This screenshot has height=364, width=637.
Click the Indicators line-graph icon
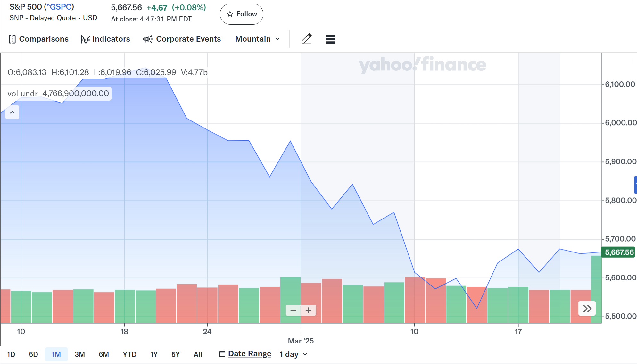[x=85, y=39]
